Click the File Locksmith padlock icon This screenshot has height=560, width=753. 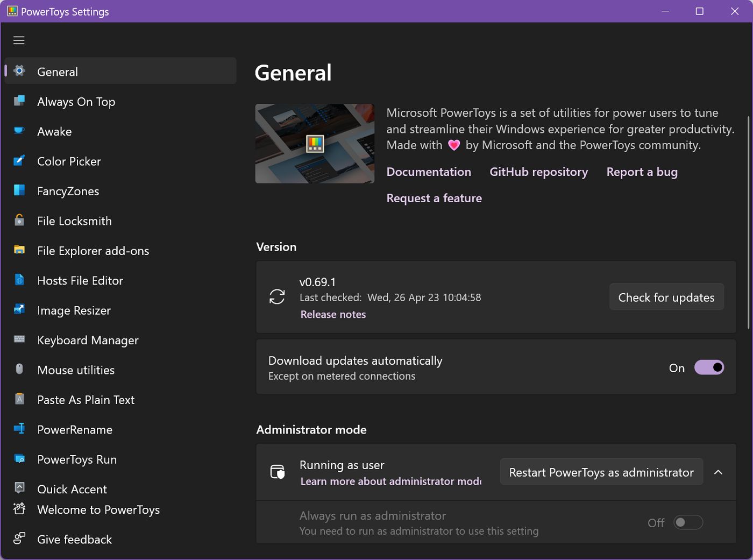pos(19,220)
